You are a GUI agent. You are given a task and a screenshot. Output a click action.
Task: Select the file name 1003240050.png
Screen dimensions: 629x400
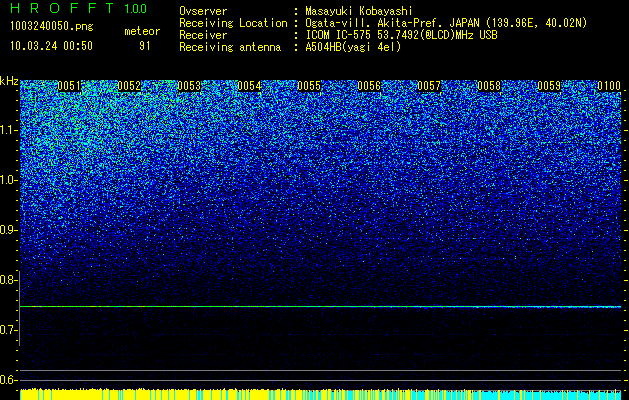tap(52, 26)
